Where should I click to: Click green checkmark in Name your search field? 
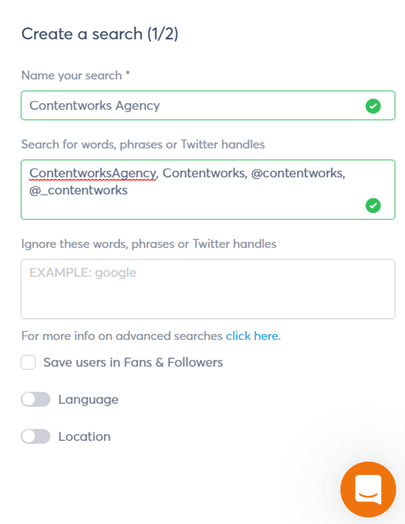(x=373, y=106)
